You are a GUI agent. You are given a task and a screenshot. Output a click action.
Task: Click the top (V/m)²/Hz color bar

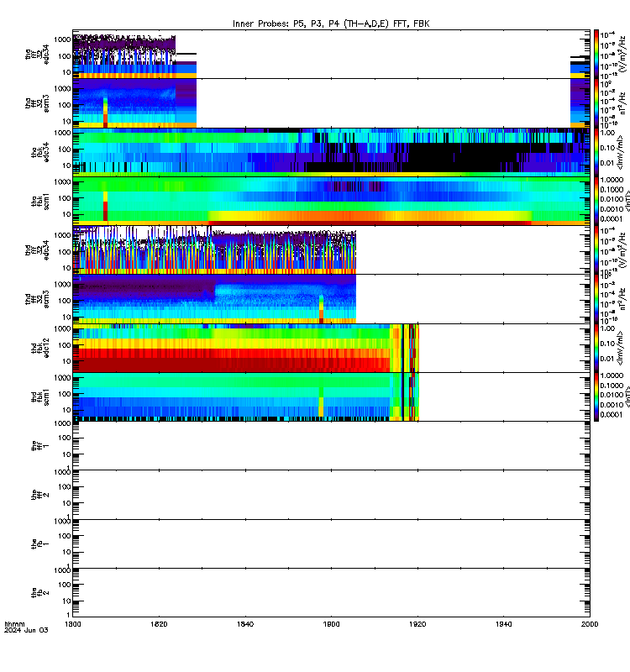tap(596, 54)
